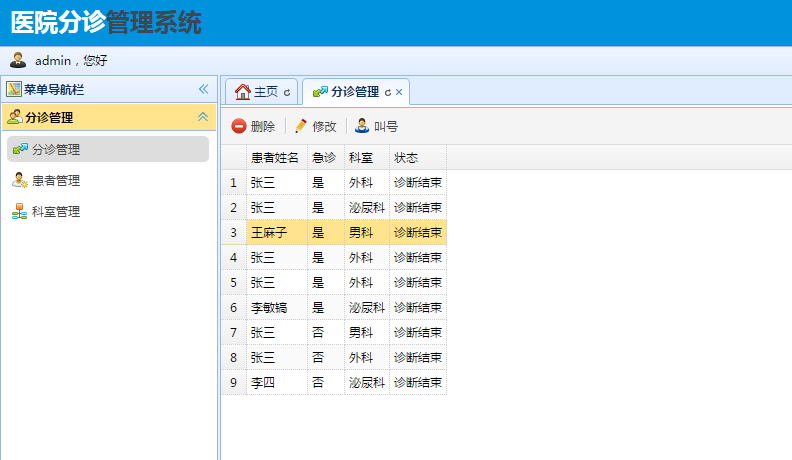Click the home icon on 主页 tab

tap(242, 91)
